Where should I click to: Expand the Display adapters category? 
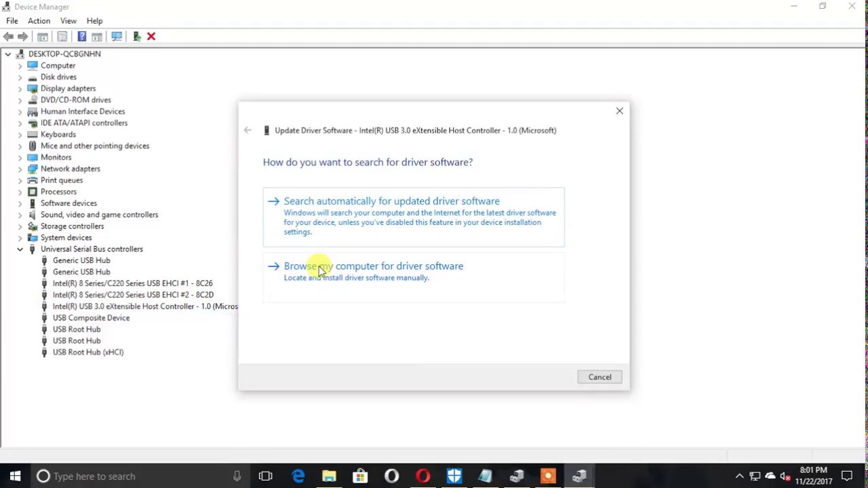pyautogui.click(x=20, y=89)
